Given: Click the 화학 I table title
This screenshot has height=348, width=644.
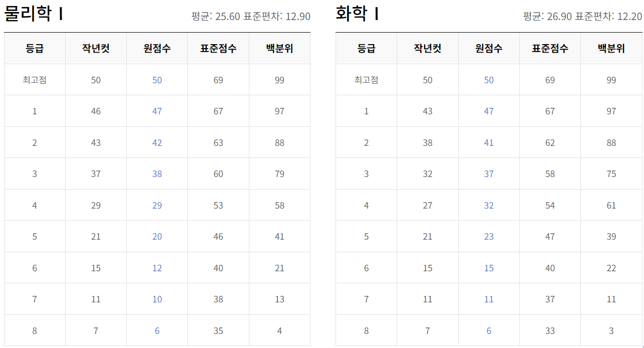Looking at the screenshot, I should pyautogui.click(x=357, y=14).
